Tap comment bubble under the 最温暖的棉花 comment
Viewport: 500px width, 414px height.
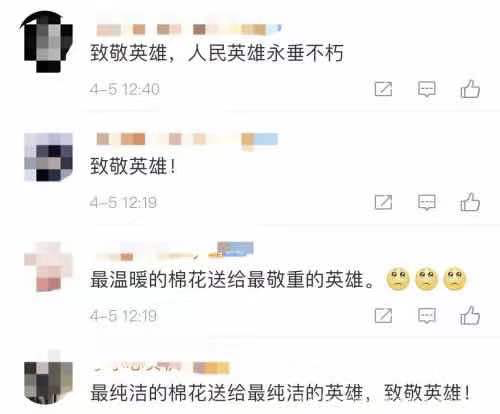tap(427, 316)
